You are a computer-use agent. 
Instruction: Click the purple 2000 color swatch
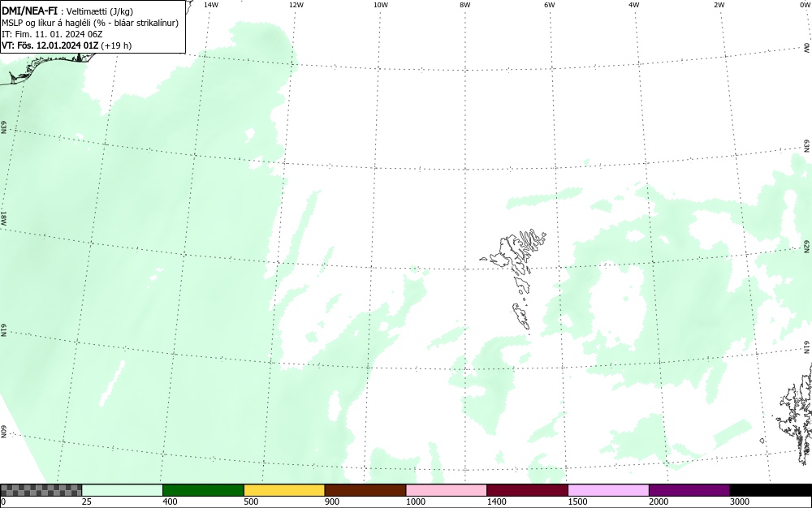tap(689, 490)
